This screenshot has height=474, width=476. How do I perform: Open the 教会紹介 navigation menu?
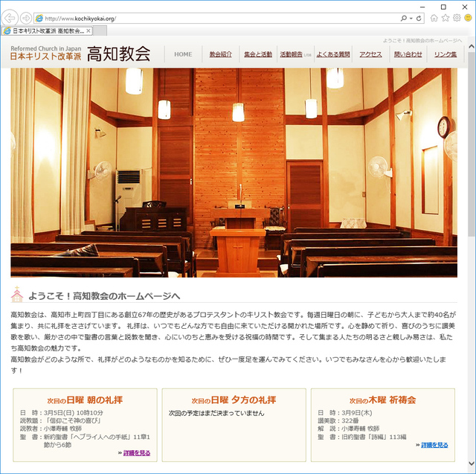click(221, 54)
